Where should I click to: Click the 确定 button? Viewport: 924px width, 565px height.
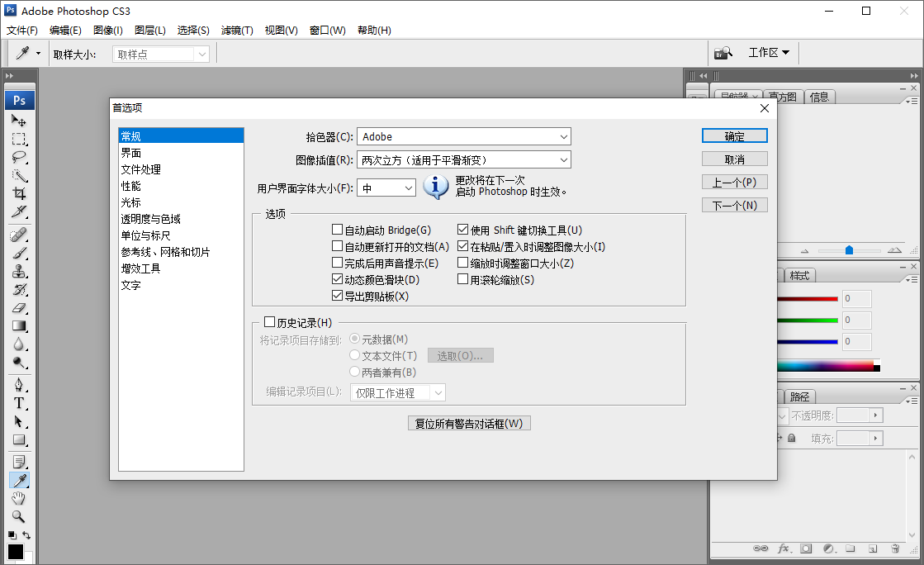[734, 135]
